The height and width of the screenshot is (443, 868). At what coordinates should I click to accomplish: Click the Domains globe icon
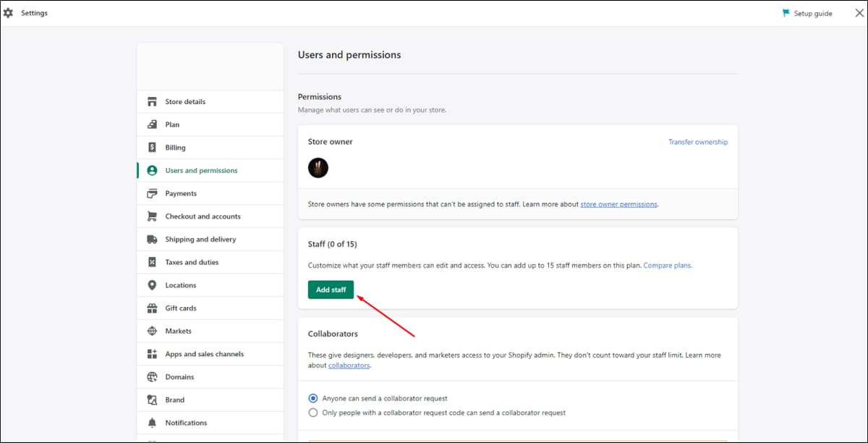pyautogui.click(x=152, y=377)
